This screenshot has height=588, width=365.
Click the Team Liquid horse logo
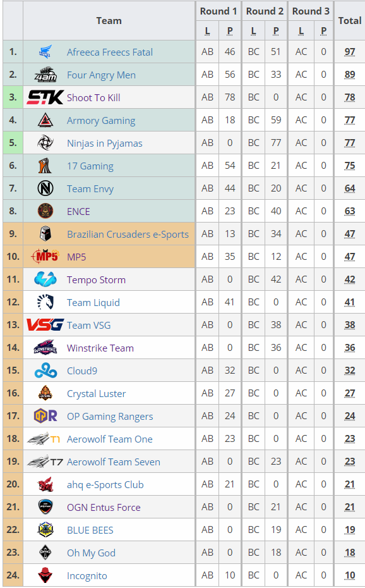[x=45, y=302]
